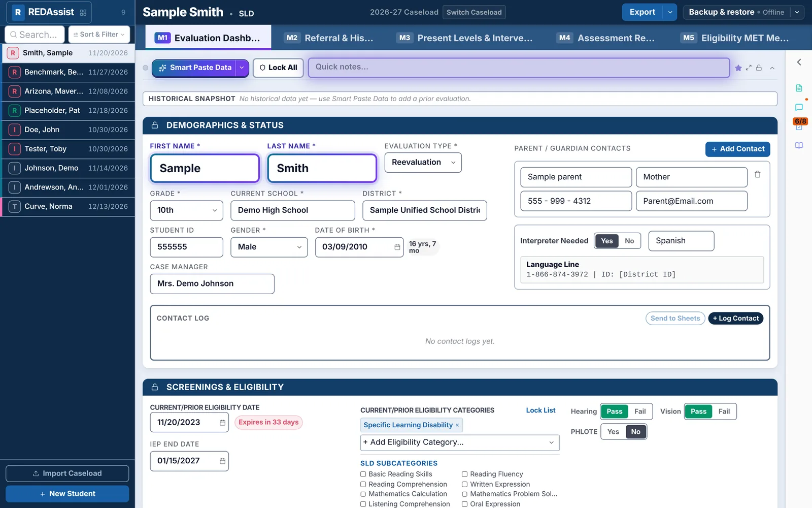Click the Lock All button
Image resolution: width=812 pixels, height=508 pixels.
[x=278, y=68]
